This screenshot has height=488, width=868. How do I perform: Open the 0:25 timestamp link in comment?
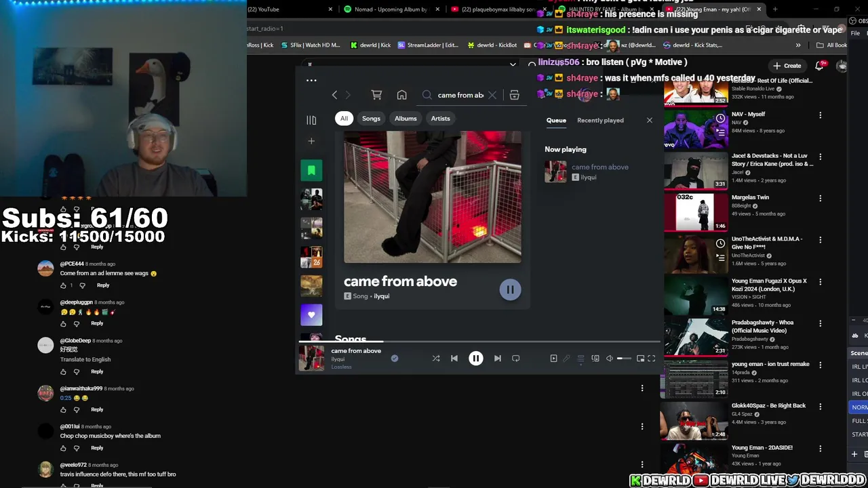[x=66, y=398]
